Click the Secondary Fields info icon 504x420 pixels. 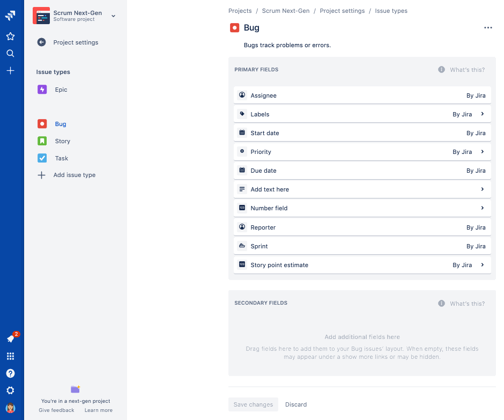click(x=442, y=303)
